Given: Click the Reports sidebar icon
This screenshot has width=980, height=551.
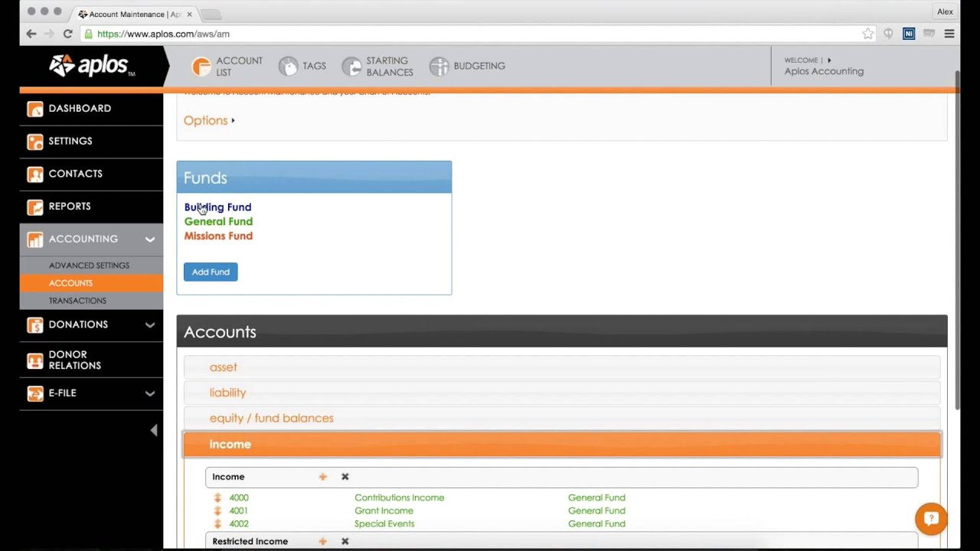Looking at the screenshot, I should click(35, 207).
